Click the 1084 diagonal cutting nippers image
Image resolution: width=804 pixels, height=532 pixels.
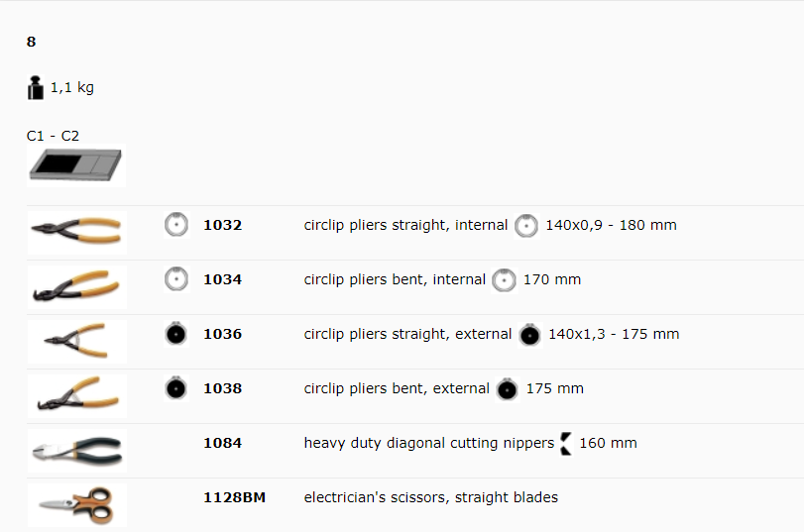77,451
